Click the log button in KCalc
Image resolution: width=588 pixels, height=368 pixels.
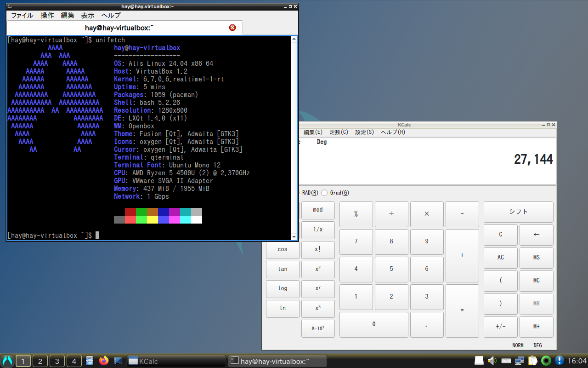coord(283,288)
